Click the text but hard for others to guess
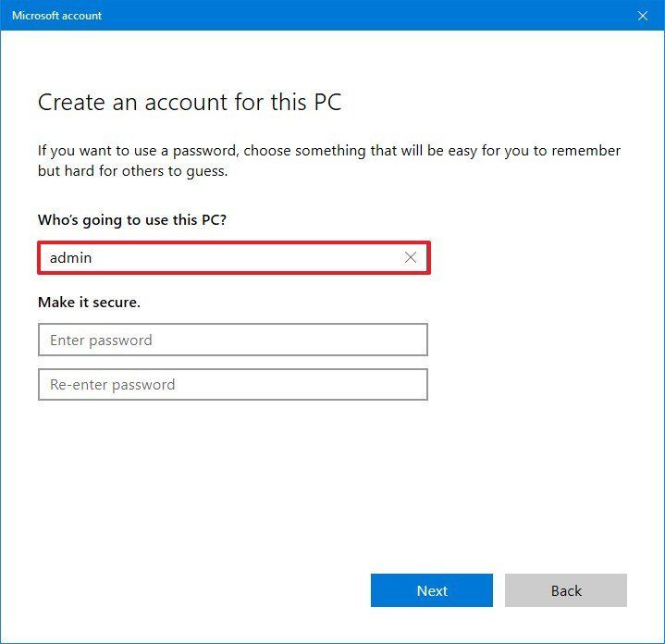The image size is (665, 644). [133, 171]
